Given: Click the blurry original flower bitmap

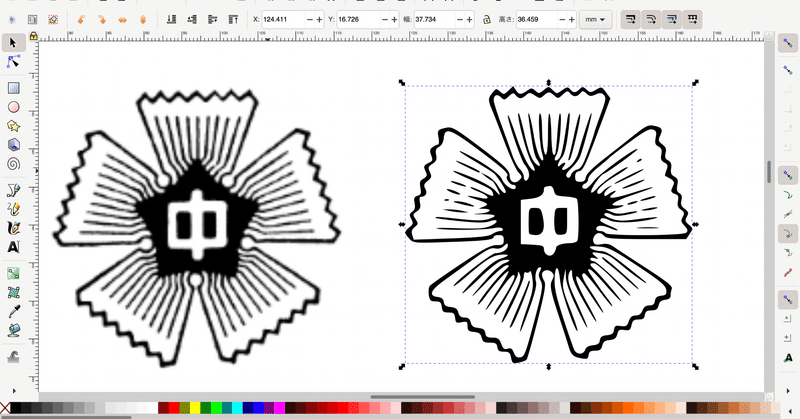Looking at the screenshot, I should point(197,228).
